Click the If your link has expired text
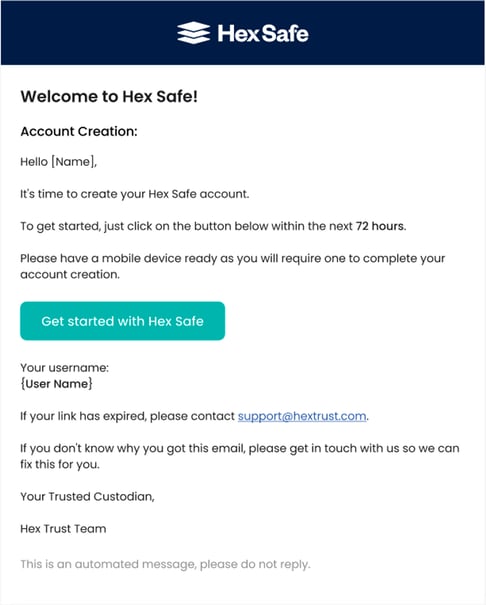This screenshot has height=605, width=486. coord(127,416)
